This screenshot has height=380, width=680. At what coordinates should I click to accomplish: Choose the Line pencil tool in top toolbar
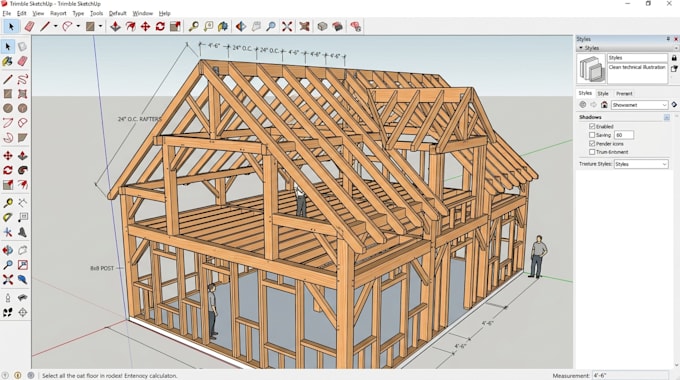click(x=45, y=26)
